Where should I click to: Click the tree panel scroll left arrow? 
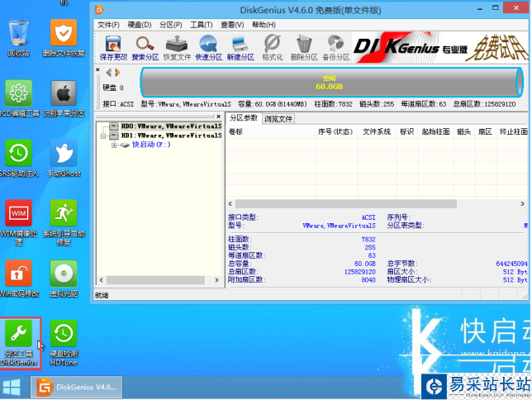[x=101, y=280]
